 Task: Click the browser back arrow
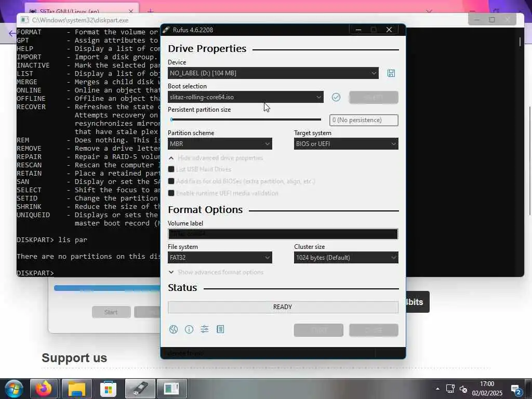pos(12,33)
